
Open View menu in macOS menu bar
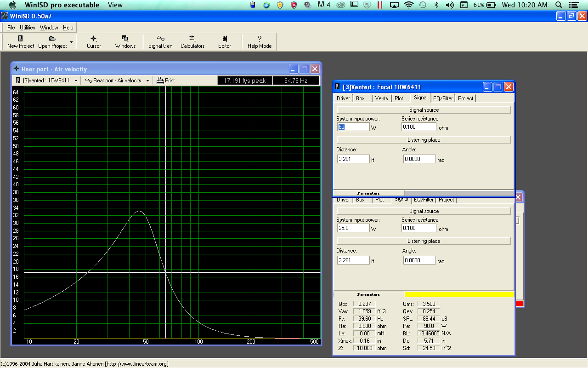click(115, 5)
